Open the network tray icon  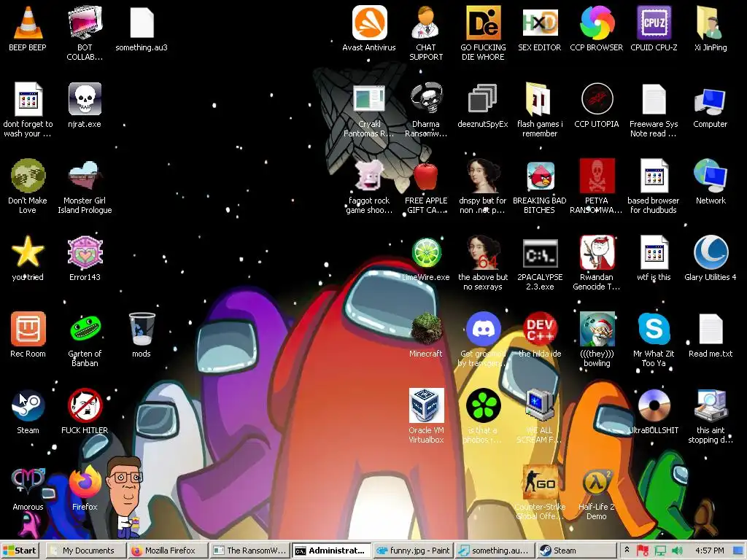[660, 551]
